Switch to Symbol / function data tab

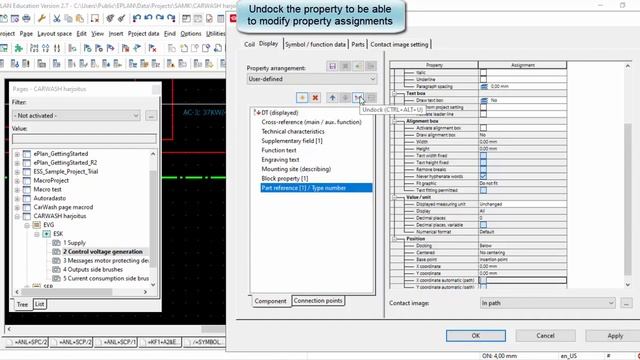coord(315,44)
